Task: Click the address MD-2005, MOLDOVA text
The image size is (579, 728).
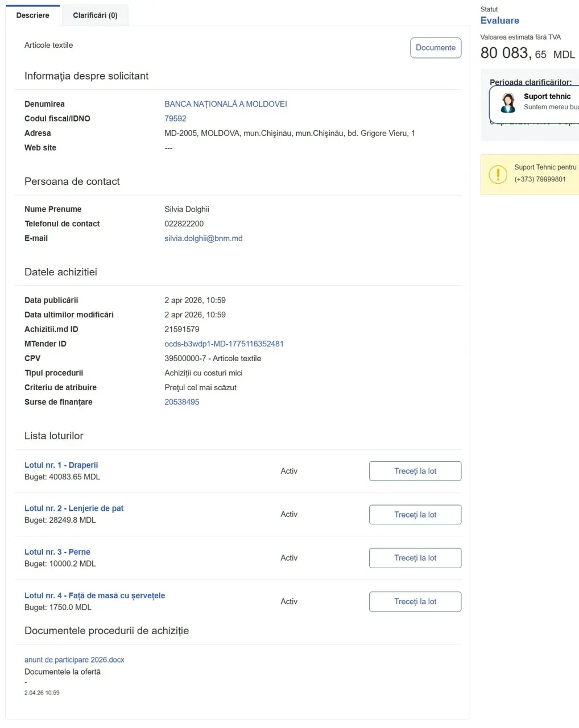Action: point(289,133)
